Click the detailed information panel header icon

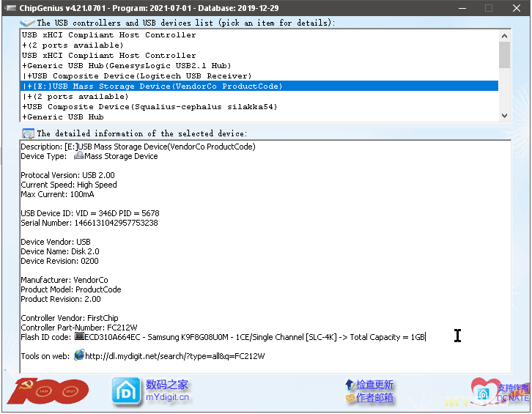click(x=28, y=133)
